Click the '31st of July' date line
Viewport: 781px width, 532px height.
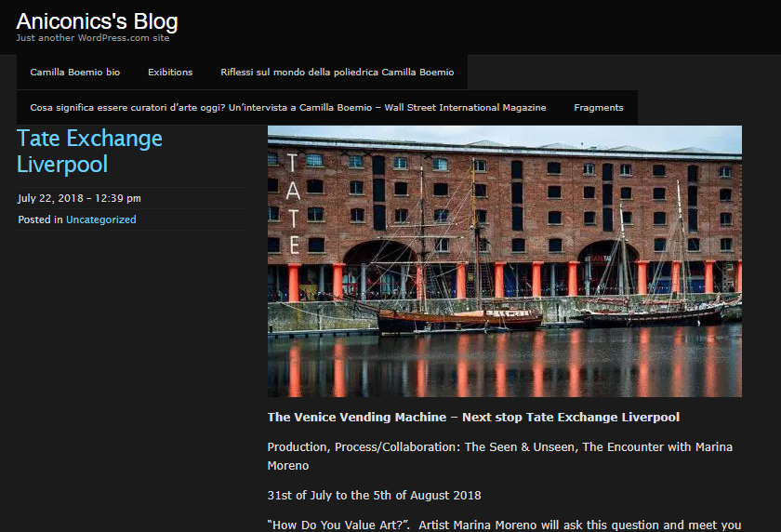click(x=374, y=496)
